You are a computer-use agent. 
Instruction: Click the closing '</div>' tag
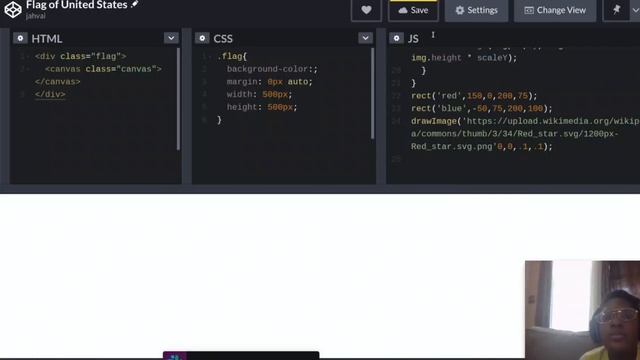coord(50,94)
